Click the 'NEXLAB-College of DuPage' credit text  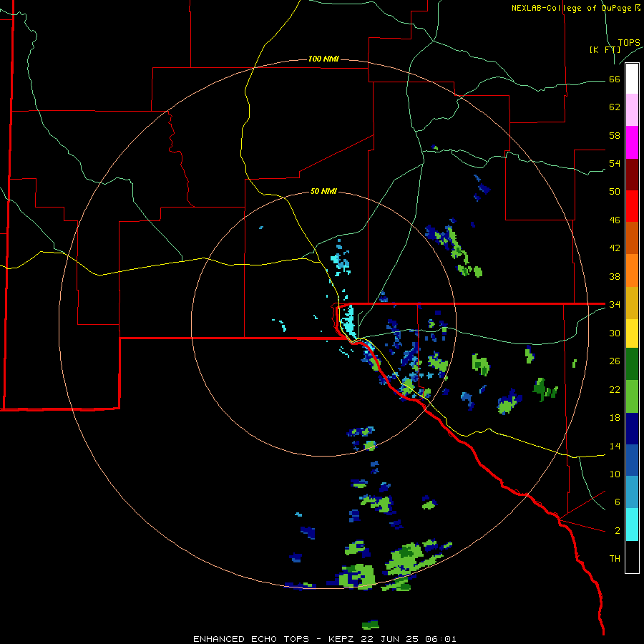pos(572,8)
